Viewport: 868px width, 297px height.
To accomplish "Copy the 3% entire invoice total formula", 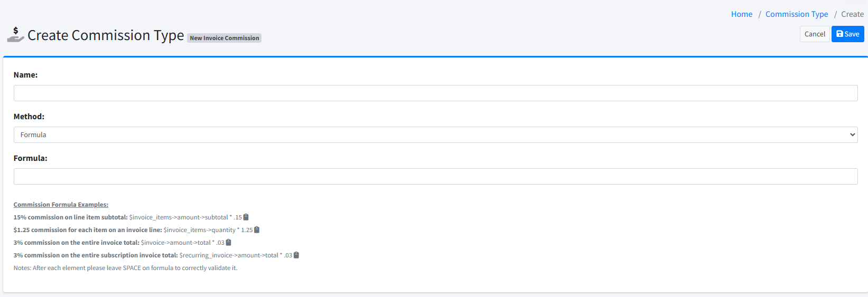I will pos(229,243).
